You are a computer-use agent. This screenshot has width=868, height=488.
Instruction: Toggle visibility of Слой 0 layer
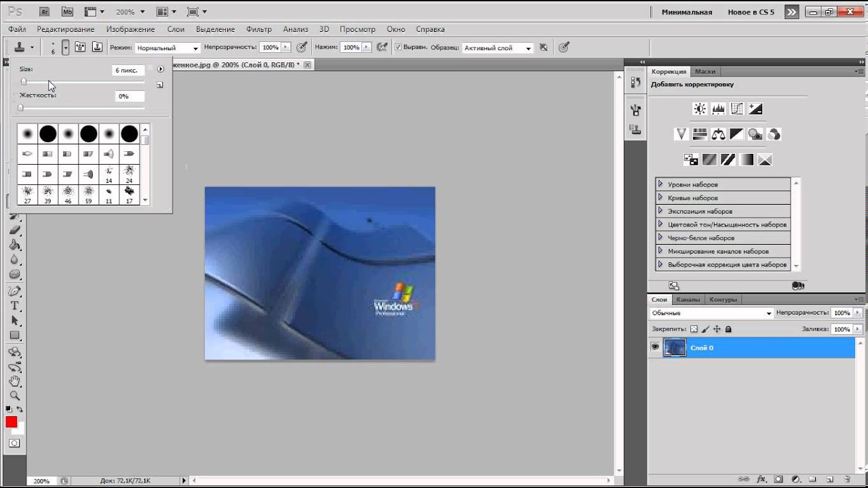tap(655, 347)
